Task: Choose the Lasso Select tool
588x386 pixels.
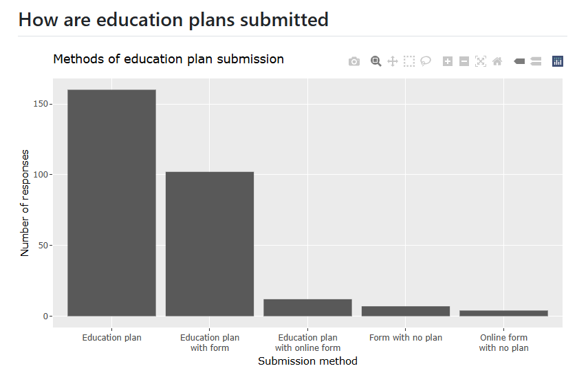Action: click(x=425, y=61)
